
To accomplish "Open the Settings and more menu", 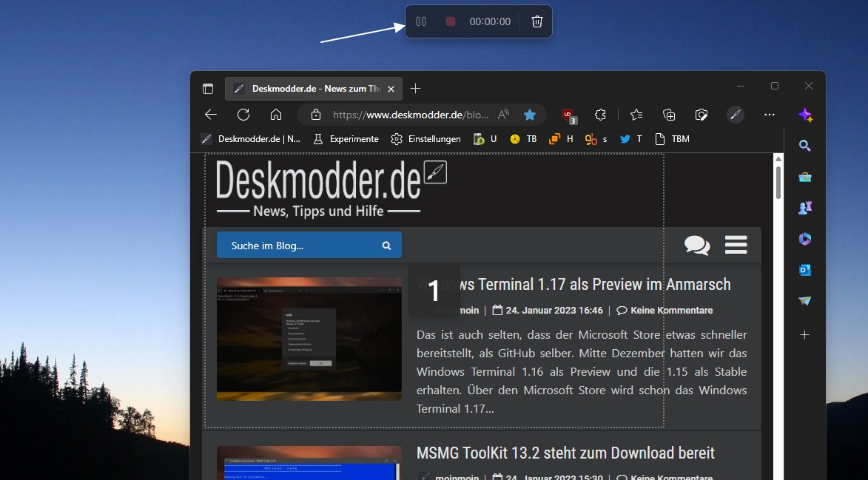I will click(770, 115).
